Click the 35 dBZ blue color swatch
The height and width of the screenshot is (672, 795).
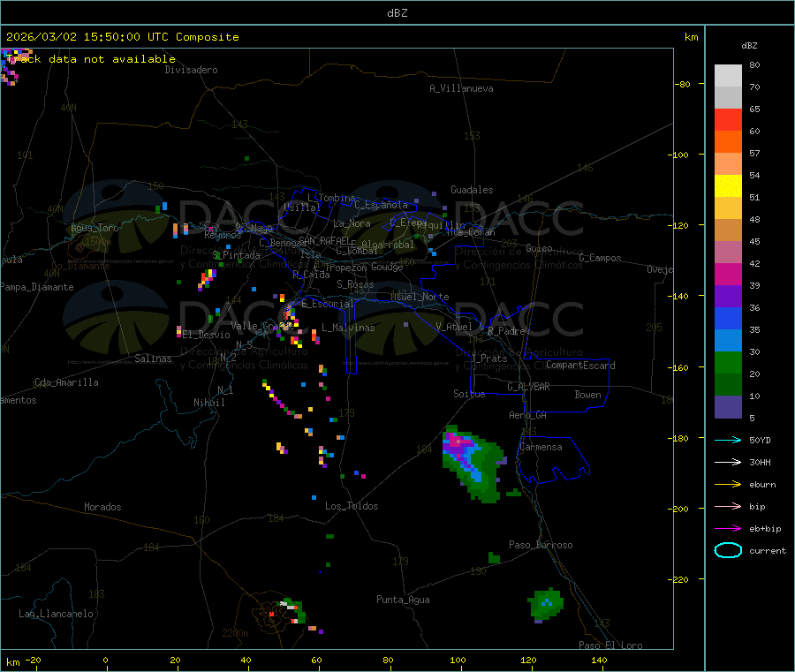coord(728,318)
